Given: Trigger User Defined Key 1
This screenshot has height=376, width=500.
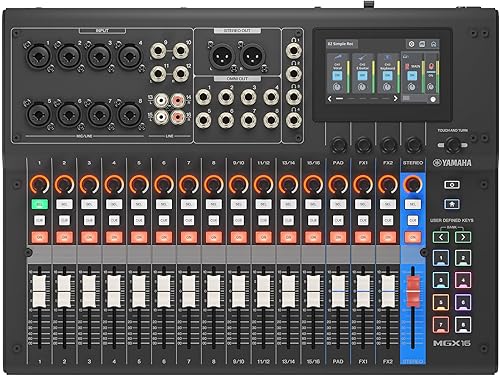Looking at the screenshot, I should click(441, 258).
